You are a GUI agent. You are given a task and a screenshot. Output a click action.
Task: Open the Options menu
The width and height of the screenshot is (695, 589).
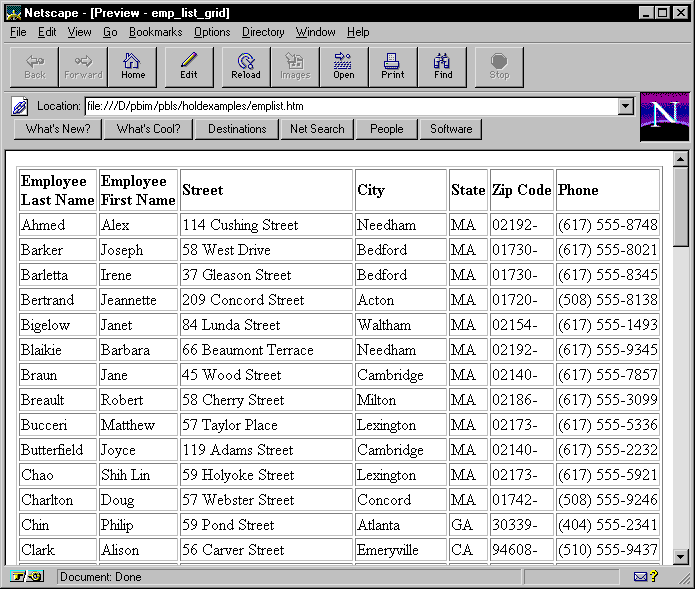pyautogui.click(x=212, y=32)
